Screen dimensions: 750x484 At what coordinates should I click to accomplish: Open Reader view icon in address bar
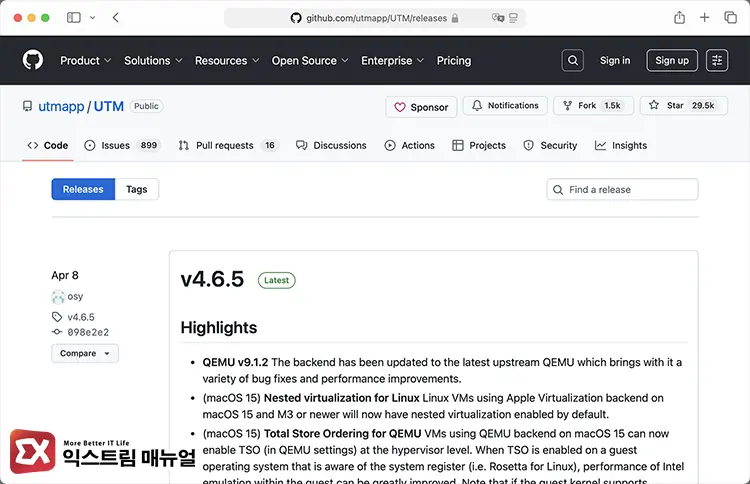pos(513,18)
